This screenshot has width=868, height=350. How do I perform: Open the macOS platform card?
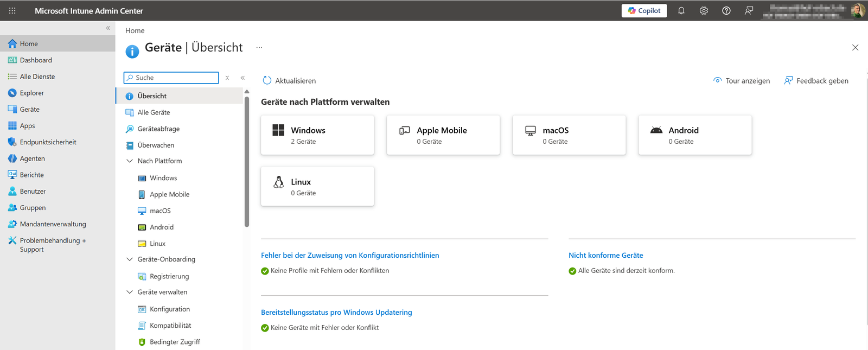point(569,135)
